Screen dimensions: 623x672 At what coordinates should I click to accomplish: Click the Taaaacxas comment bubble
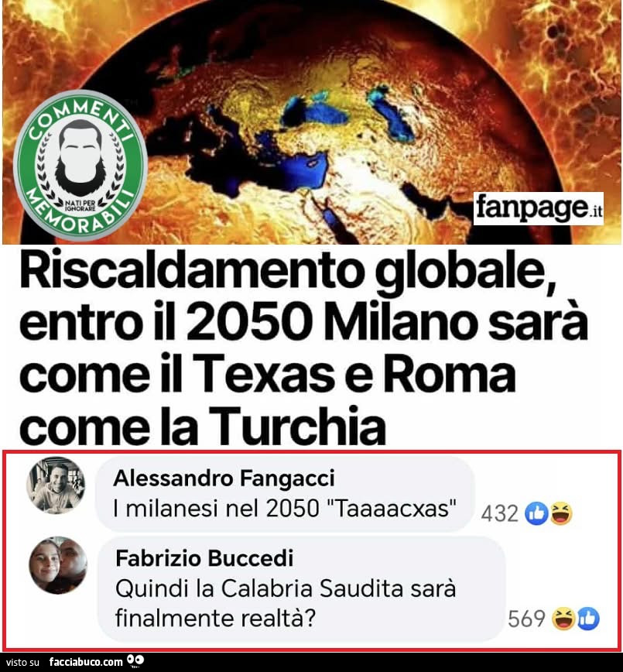(x=285, y=494)
